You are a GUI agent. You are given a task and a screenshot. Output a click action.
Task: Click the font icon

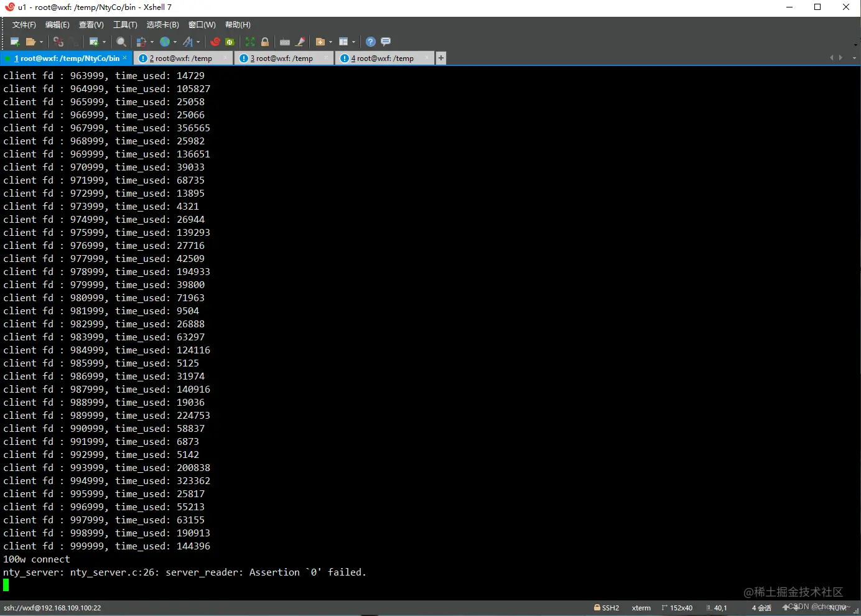[188, 42]
